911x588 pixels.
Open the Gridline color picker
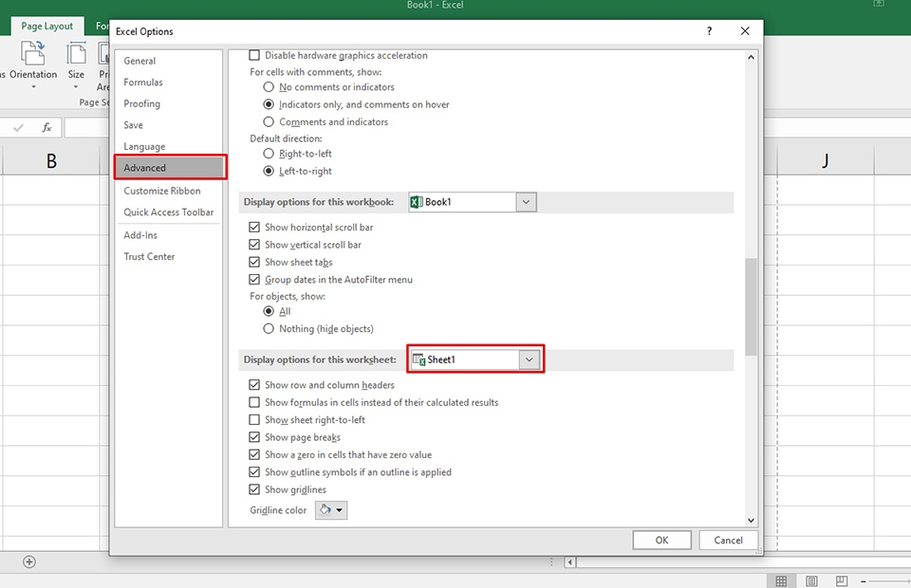click(x=331, y=510)
